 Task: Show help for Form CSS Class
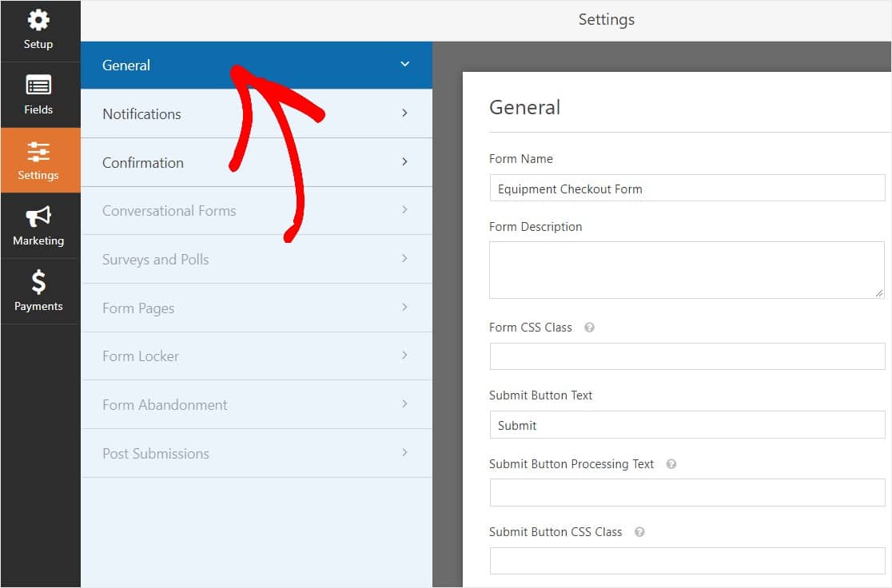(589, 328)
